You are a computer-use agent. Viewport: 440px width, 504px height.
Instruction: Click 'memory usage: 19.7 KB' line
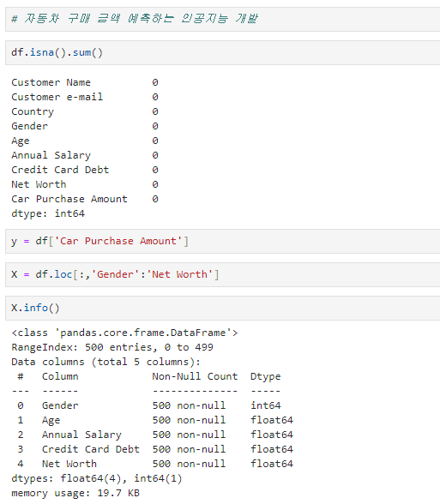click(75, 493)
